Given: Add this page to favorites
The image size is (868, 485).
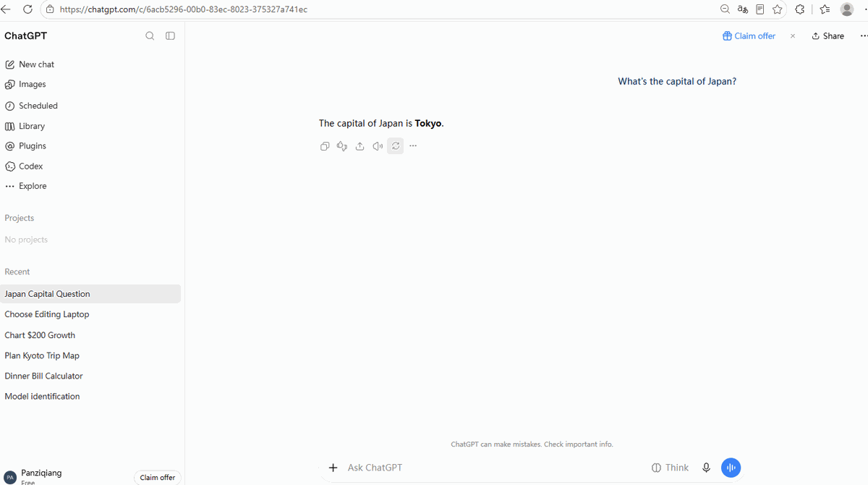Looking at the screenshot, I should pyautogui.click(x=778, y=9).
